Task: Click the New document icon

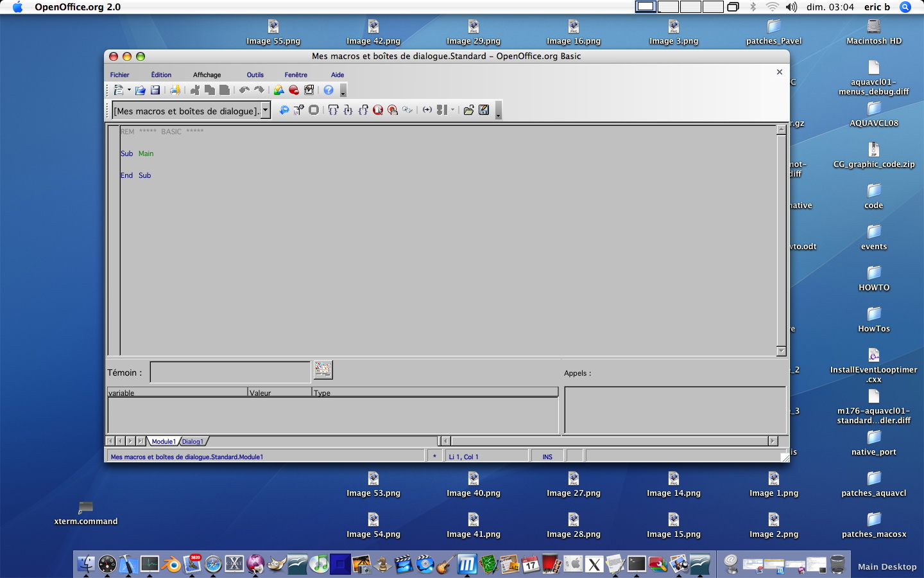Action: coord(118,90)
